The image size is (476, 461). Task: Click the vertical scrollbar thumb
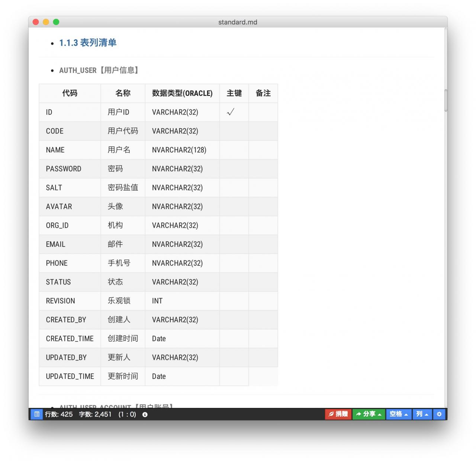pos(446,100)
